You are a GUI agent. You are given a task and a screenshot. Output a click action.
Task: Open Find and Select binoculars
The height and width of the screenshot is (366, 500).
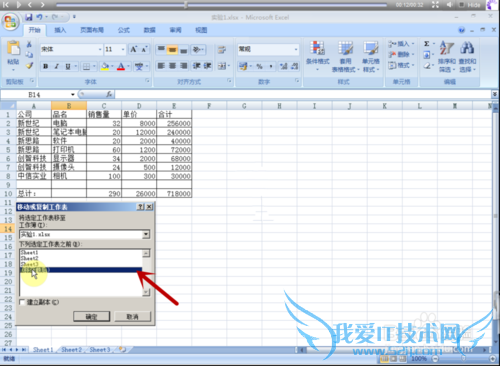click(467, 56)
